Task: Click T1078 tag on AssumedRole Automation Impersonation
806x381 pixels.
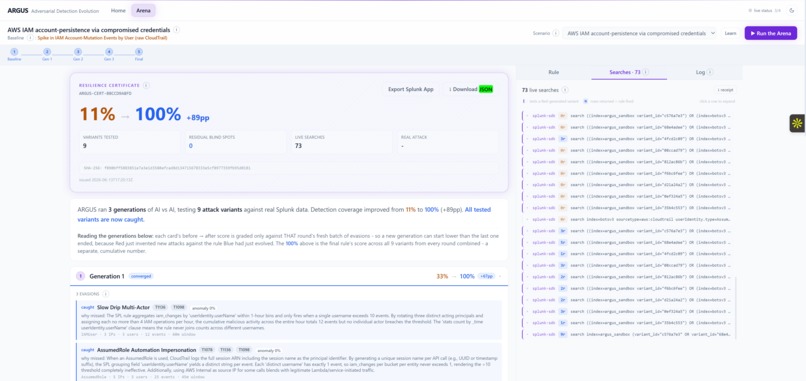Action: [207, 350]
